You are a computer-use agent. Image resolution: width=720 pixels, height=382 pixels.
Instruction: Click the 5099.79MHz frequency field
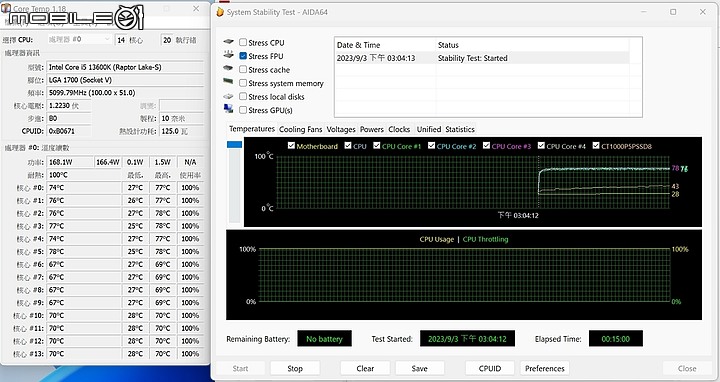[x=125, y=93]
